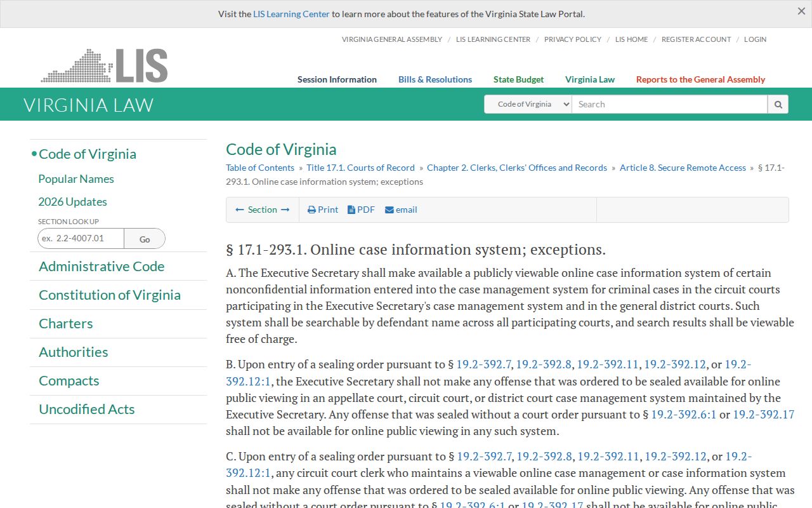Go to next section arrow

pos(285,210)
